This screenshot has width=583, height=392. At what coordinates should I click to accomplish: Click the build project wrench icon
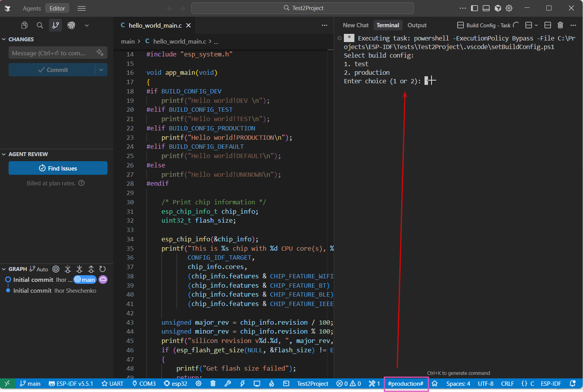tap(228, 383)
